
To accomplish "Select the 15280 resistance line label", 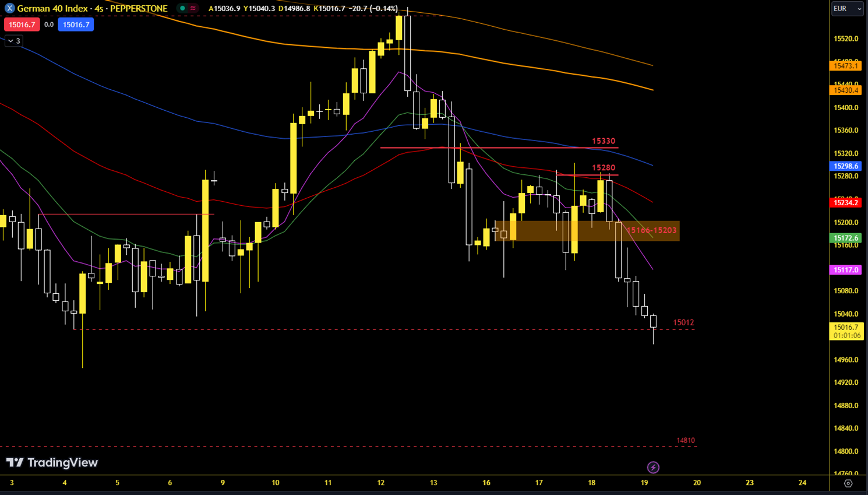I will click(604, 168).
